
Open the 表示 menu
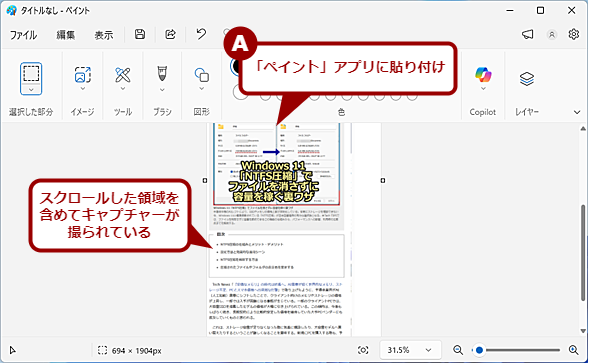[x=104, y=35]
